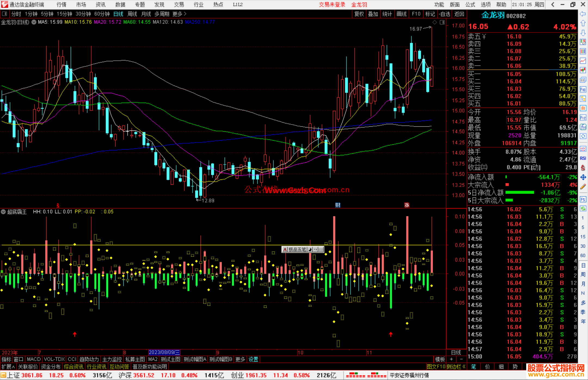Click the pencil drawing tool icon
This screenshot has width=588, height=380.
(x=583, y=187)
